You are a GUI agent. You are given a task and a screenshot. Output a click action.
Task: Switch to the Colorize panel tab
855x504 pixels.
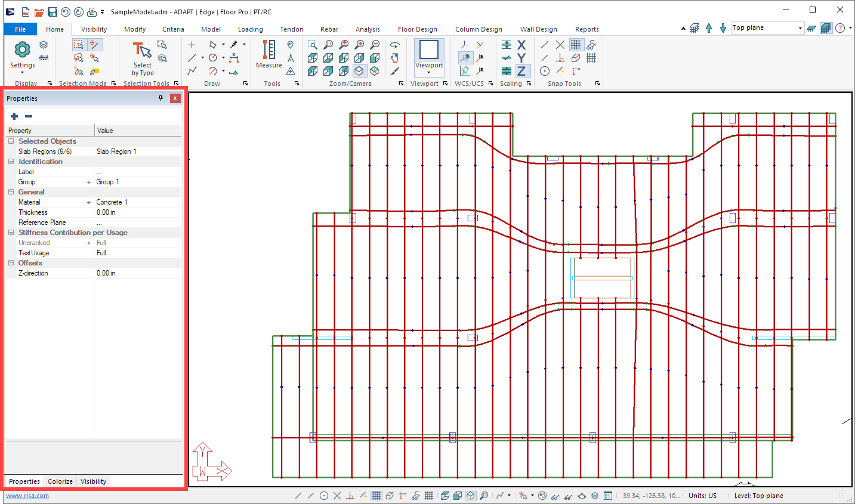(x=60, y=481)
